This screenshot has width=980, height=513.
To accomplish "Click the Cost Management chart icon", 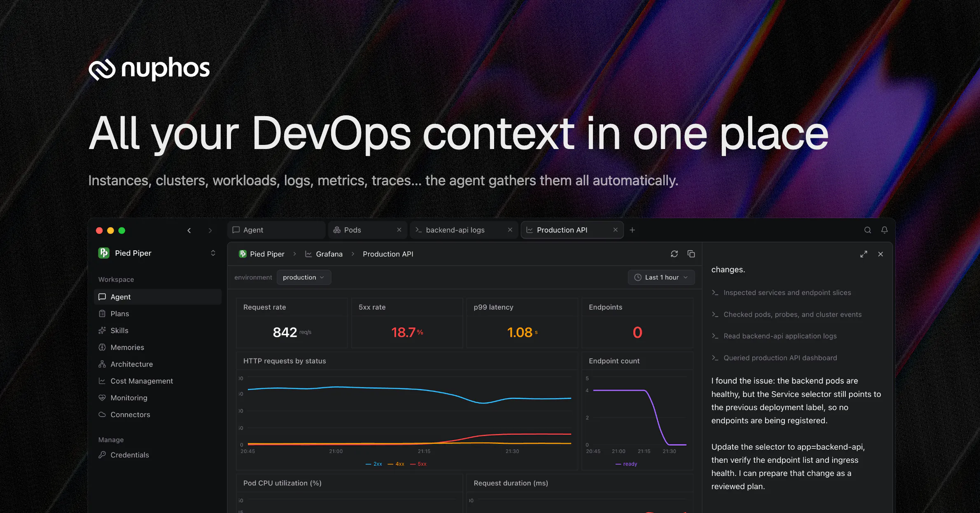I will 102,381.
